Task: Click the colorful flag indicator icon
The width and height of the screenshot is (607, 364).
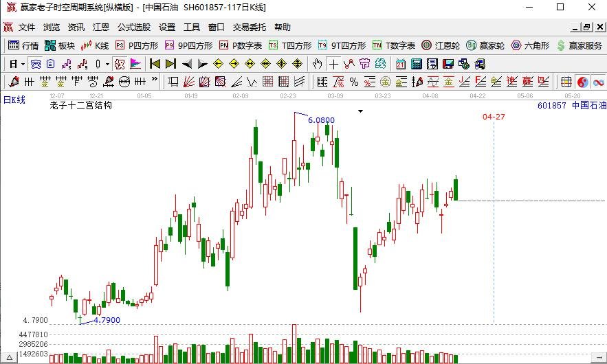Action: tap(135, 64)
